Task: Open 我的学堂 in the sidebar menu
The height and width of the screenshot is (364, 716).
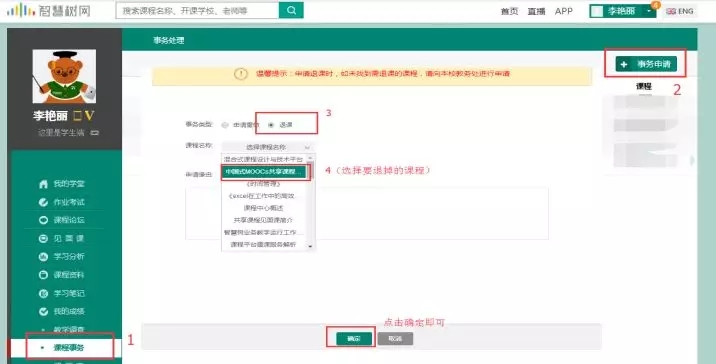Action: (69, 184)
